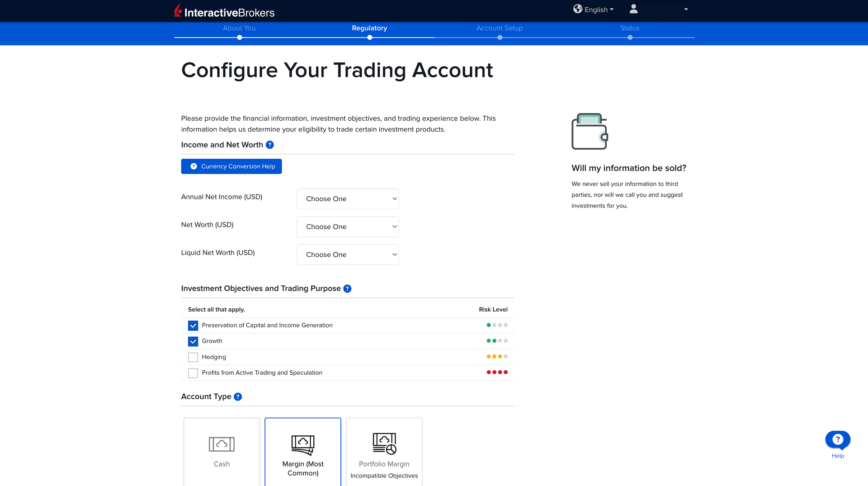Uncheck the Growth objective

click(193, 341)
